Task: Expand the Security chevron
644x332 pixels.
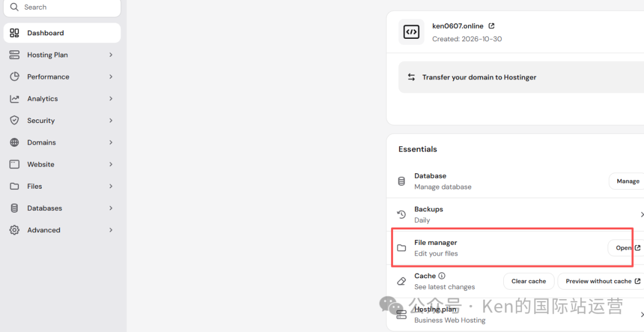Action: pos(111,121)
